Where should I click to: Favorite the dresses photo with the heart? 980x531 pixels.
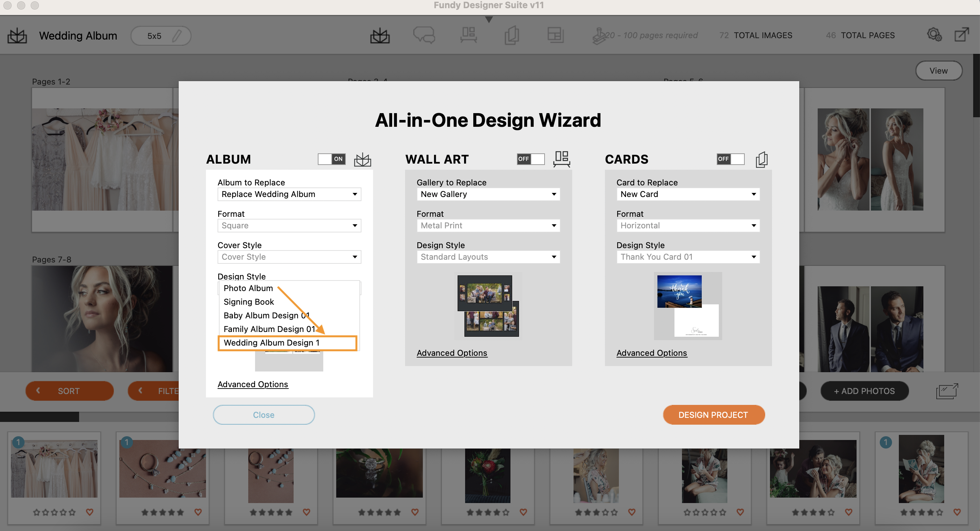click(x=90, y=512)
